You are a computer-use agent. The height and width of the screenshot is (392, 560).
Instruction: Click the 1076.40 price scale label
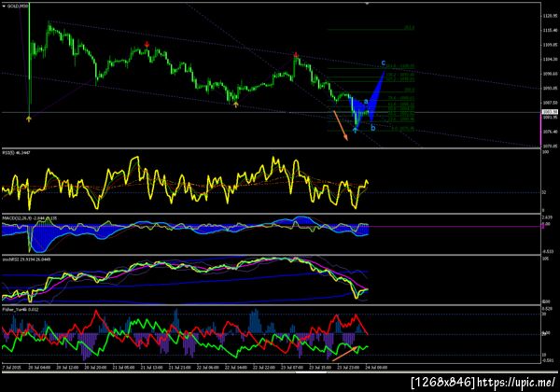pyautogui.click(x=550, y=132)
